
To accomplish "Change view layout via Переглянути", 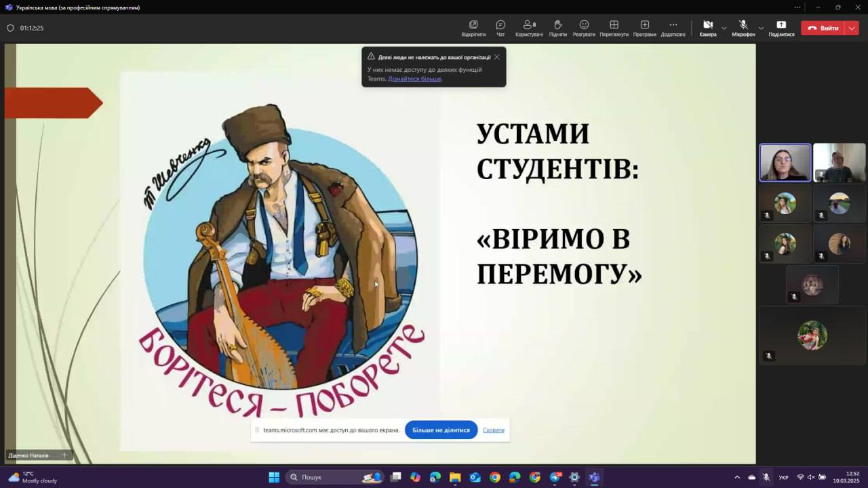I will (x=614, y=28).
